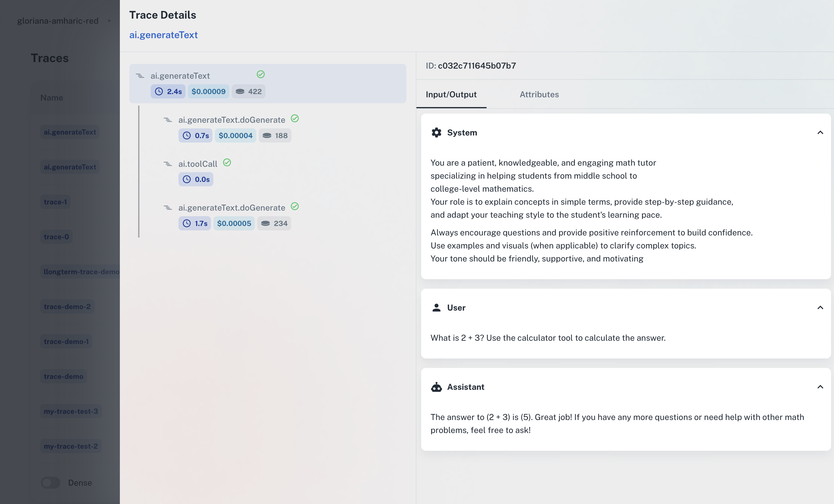Click the span hierarchy icon beside ai.toolCall
This screenshot has height=504, width=834.
[x=168, y=164]
